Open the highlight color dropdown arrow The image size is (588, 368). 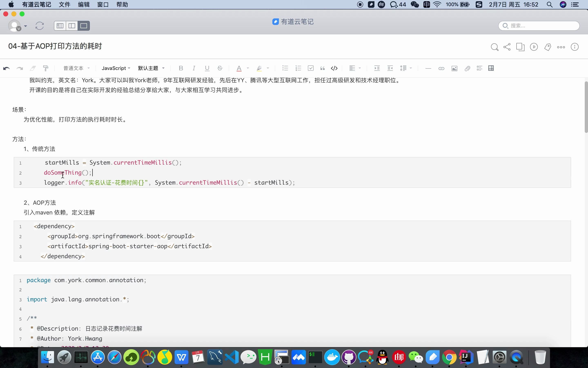pos(268,68)
